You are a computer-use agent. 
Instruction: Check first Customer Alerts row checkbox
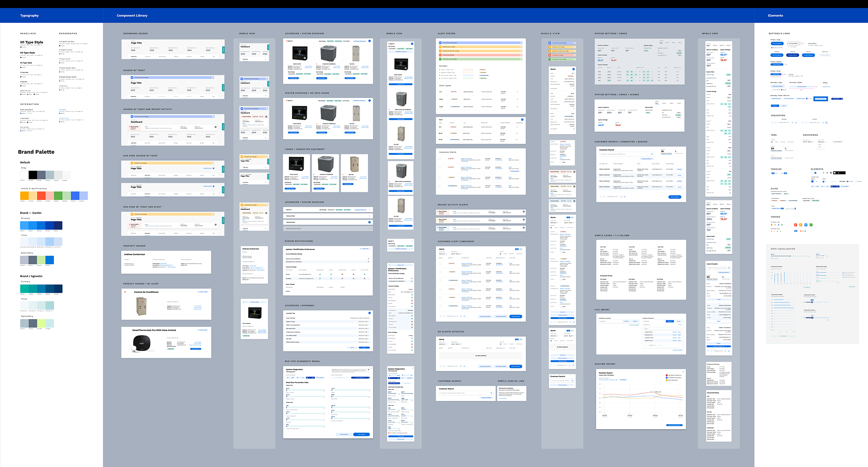[440, 158]
